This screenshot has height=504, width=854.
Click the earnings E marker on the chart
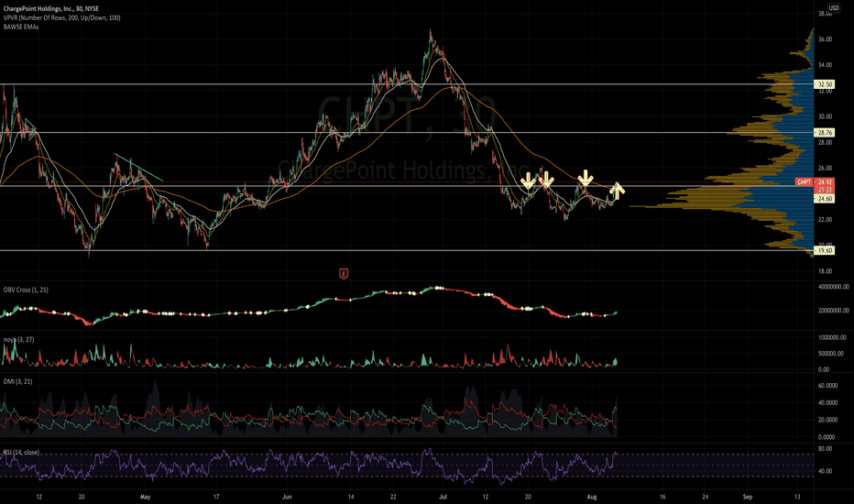[x=344, y=273]
